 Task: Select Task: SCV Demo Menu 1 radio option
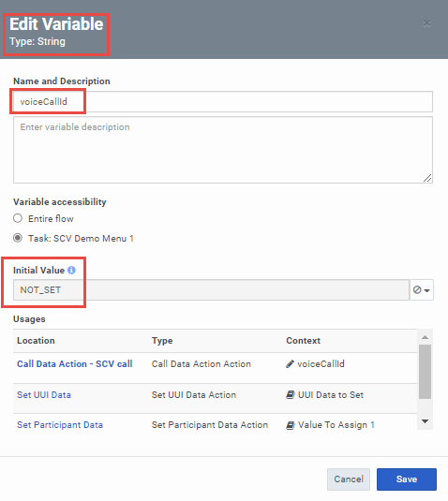(x=18, y=238)
